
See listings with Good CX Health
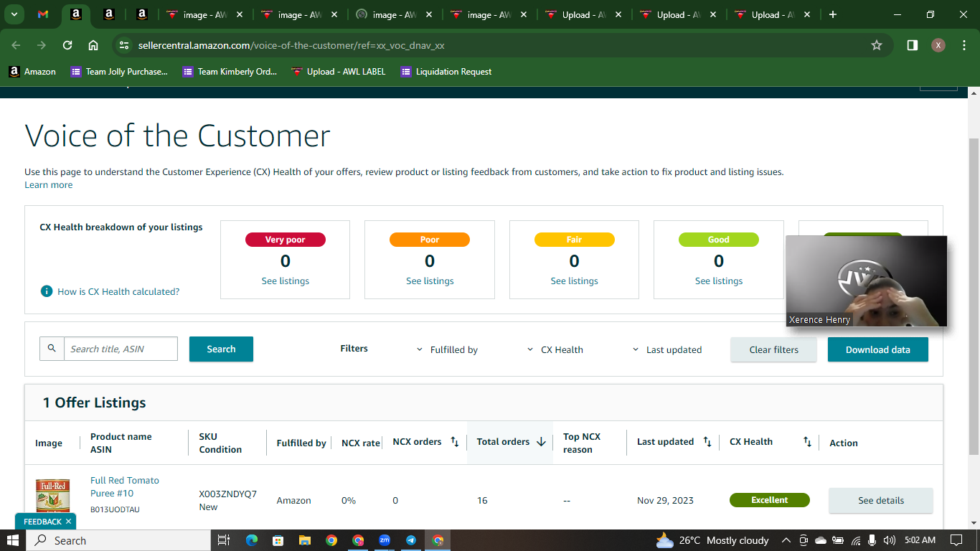pyautogui.click(x=719, y=281)
